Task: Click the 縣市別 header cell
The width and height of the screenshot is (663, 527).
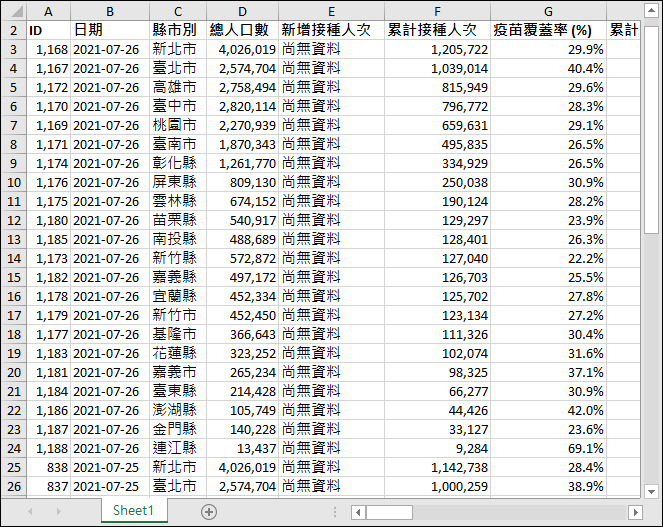Action: point(178,30)
